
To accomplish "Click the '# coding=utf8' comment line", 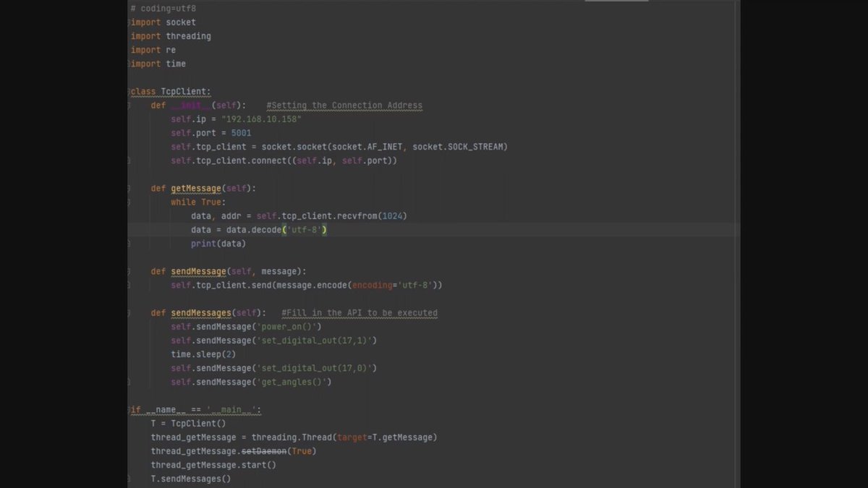I will pos(163,9).
